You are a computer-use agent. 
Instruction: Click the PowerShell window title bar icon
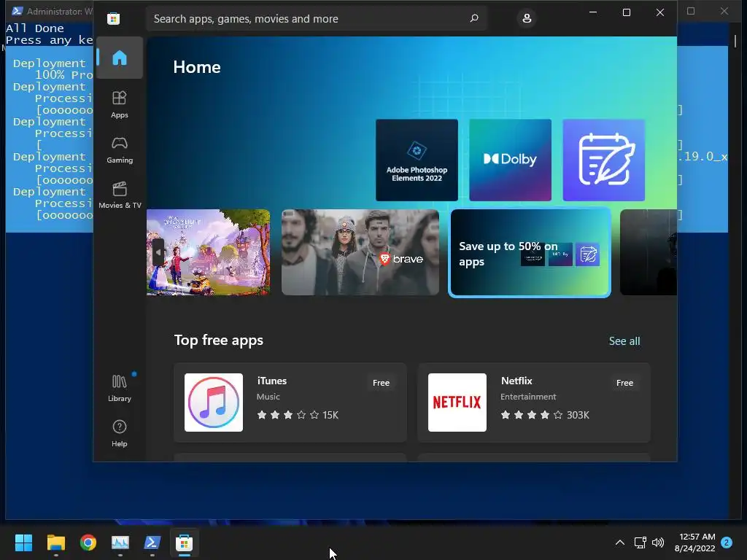coord(18,11)
